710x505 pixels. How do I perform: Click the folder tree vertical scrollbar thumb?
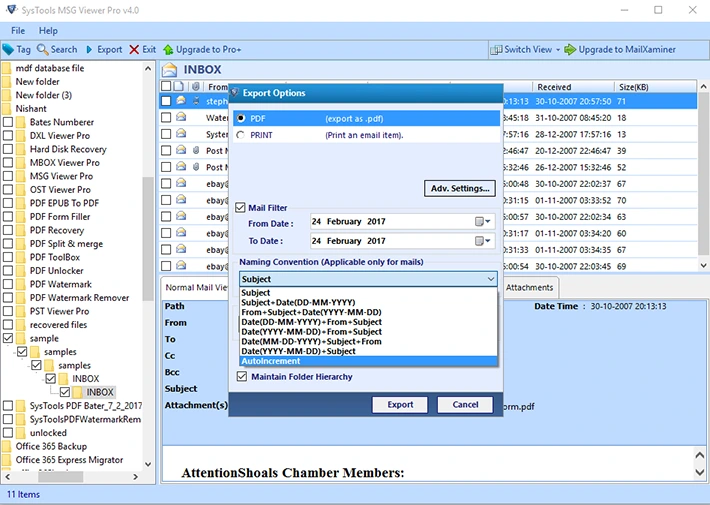[148, 239]
